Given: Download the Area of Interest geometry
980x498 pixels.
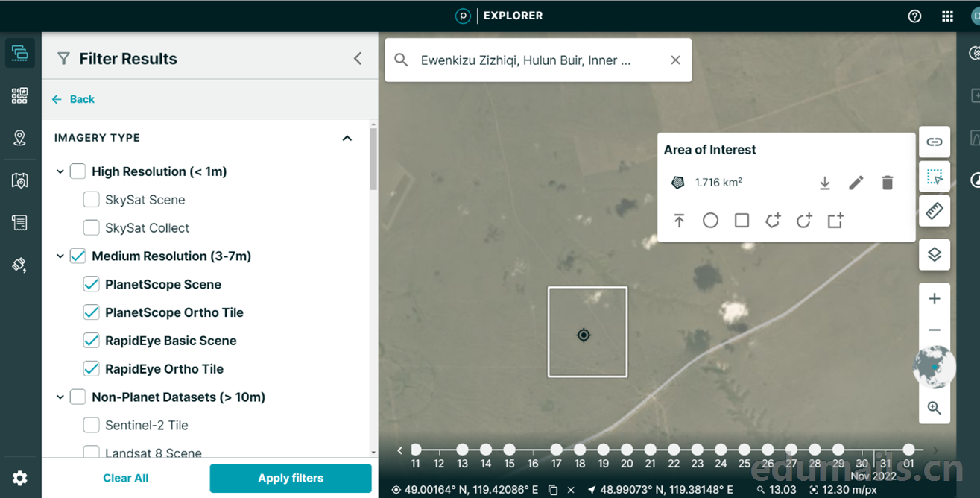Looking at the screenshot, I should [x=824, y=183].
